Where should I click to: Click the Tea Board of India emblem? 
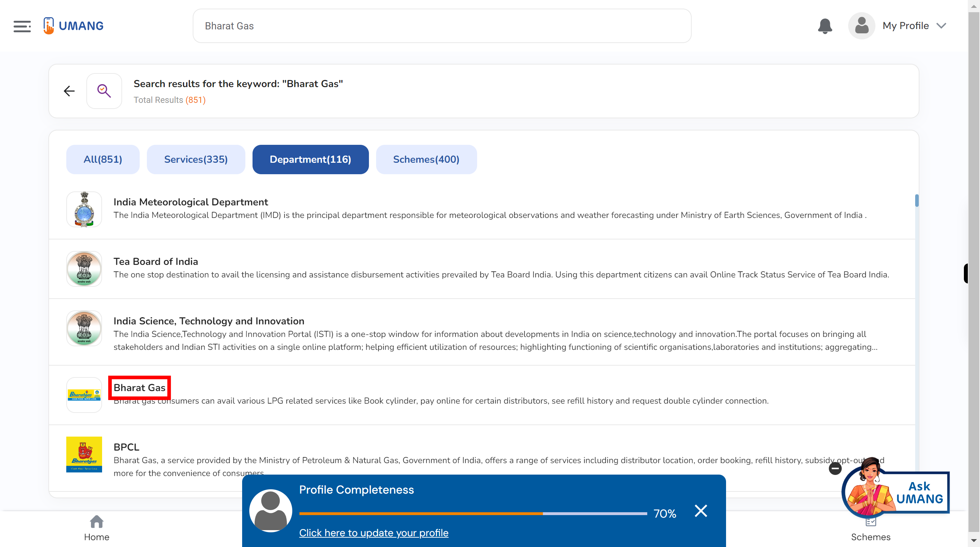[x=84, y=268]
